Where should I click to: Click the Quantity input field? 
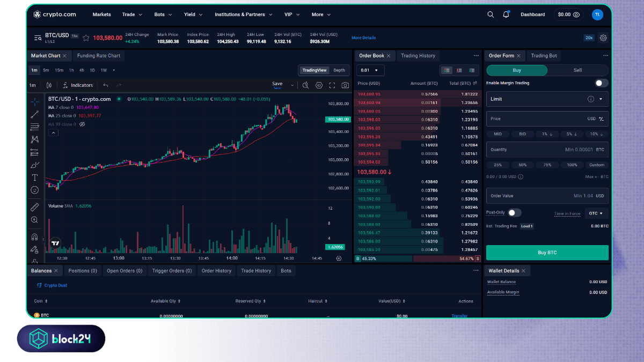click(x=547, y=150)
